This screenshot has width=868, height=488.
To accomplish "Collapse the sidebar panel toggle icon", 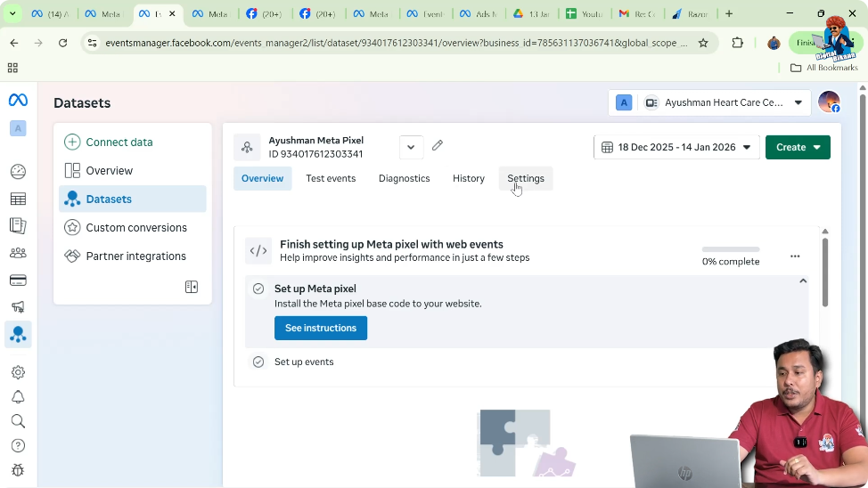I will (192, 287).
